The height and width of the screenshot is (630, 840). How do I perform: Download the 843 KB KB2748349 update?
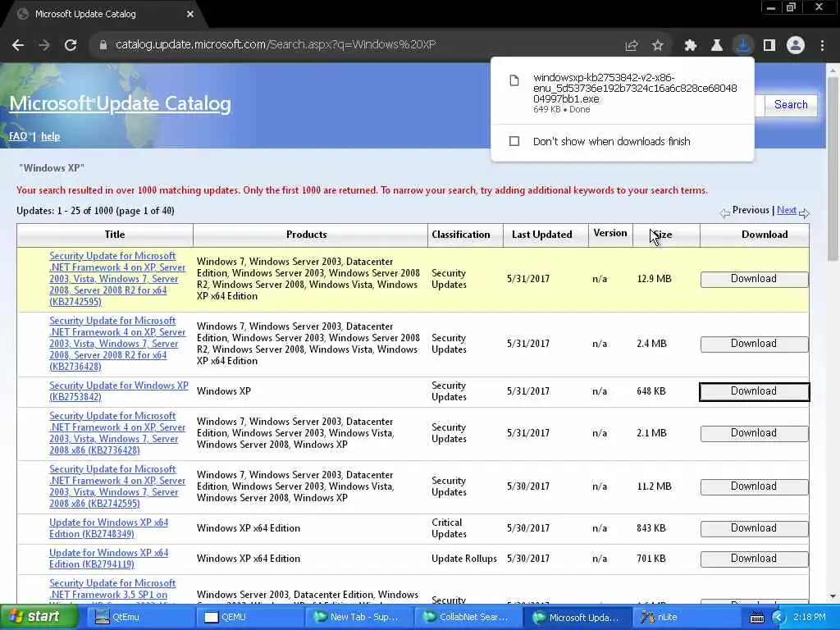[x=754, y=528]
